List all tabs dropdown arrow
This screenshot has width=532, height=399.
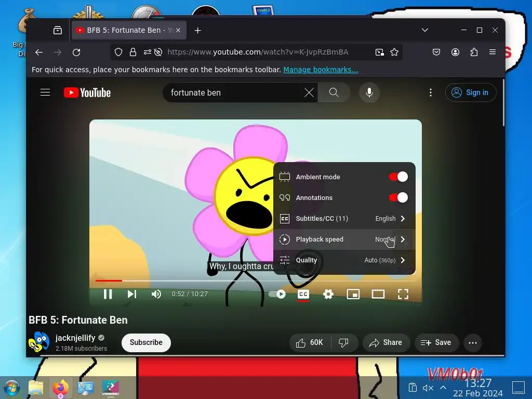[425, 30]
